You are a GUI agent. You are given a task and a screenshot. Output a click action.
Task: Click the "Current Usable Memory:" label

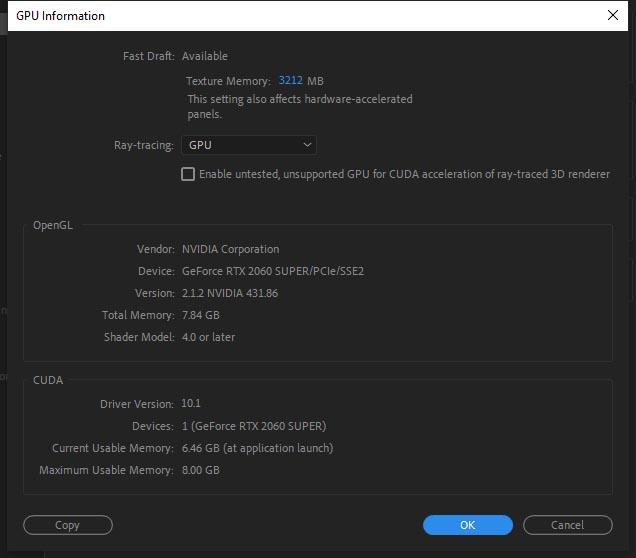[x=113, y=448]
